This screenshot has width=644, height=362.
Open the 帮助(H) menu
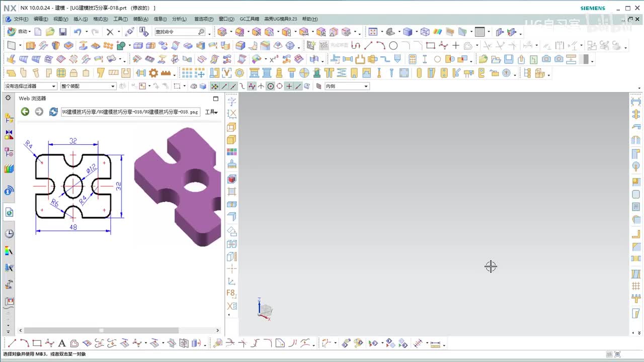click(x=310, y=19)
